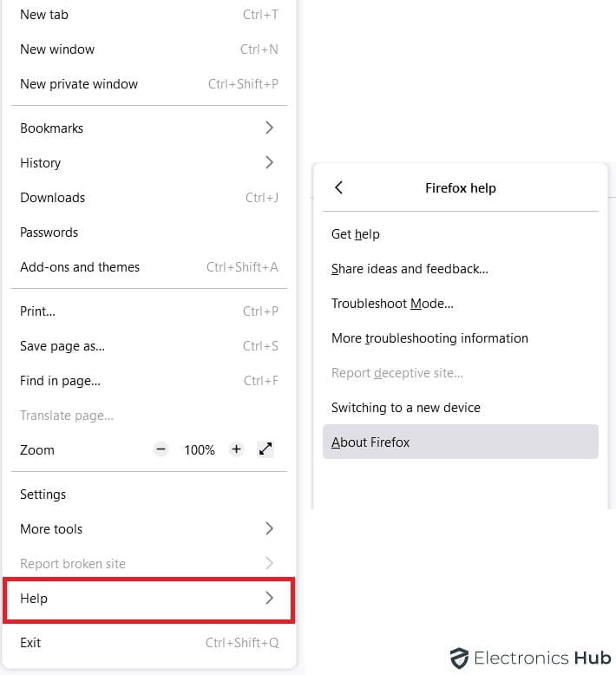Screen dimensions: 616x675
Task: Open Settings from the menu
Action: pyautogui.click(x=43, y=495)
